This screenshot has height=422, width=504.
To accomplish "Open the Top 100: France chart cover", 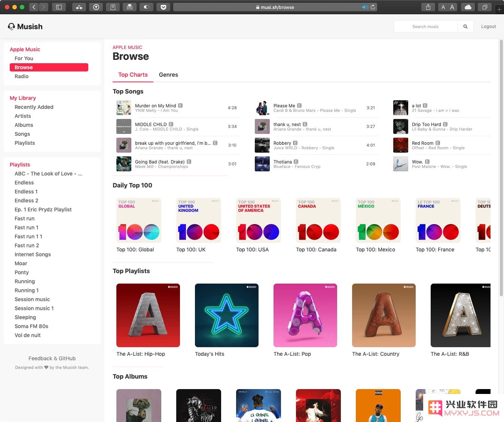I will point(438,220).
